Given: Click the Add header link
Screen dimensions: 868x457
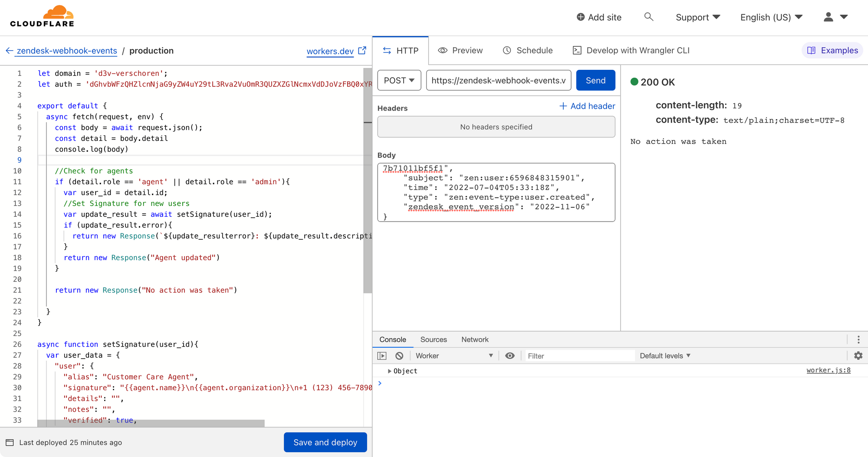Looking at the screenshot, I should point(587,106).
